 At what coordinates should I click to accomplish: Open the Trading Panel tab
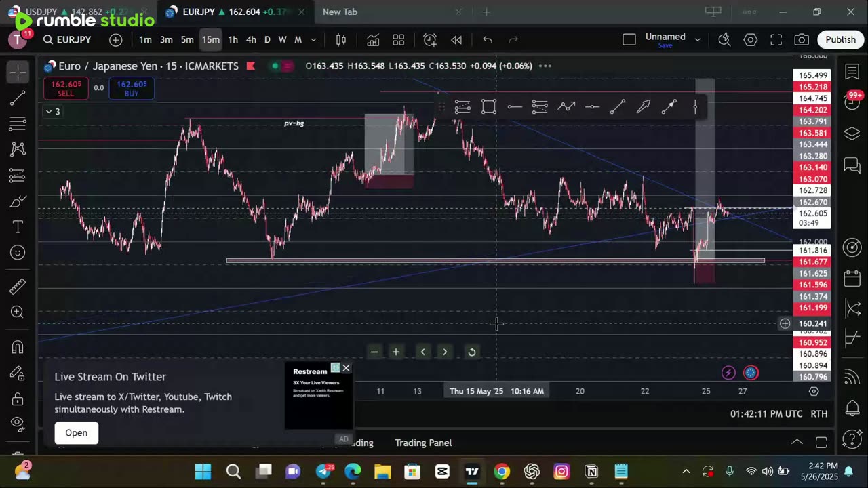[x=423, y=443]
